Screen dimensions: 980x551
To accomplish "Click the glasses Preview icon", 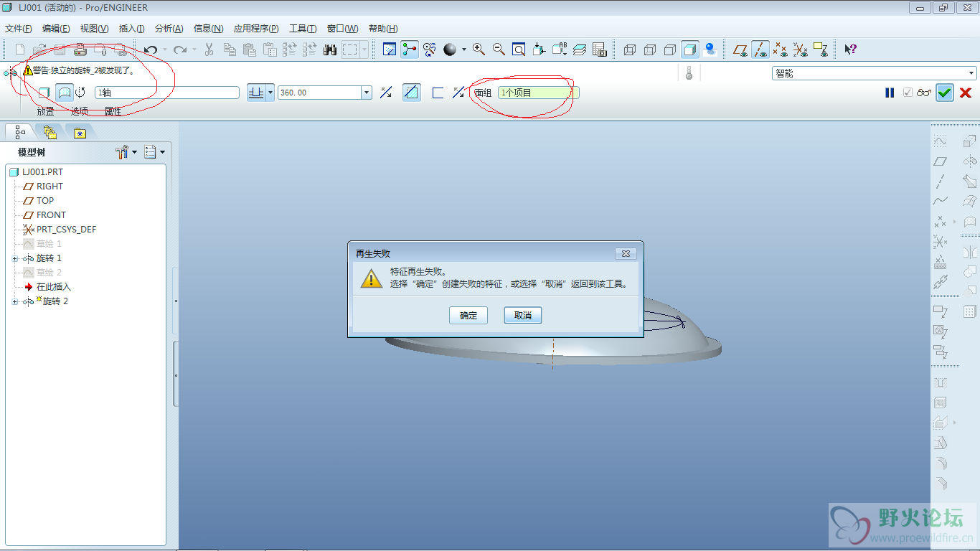I will coord(924,93).
